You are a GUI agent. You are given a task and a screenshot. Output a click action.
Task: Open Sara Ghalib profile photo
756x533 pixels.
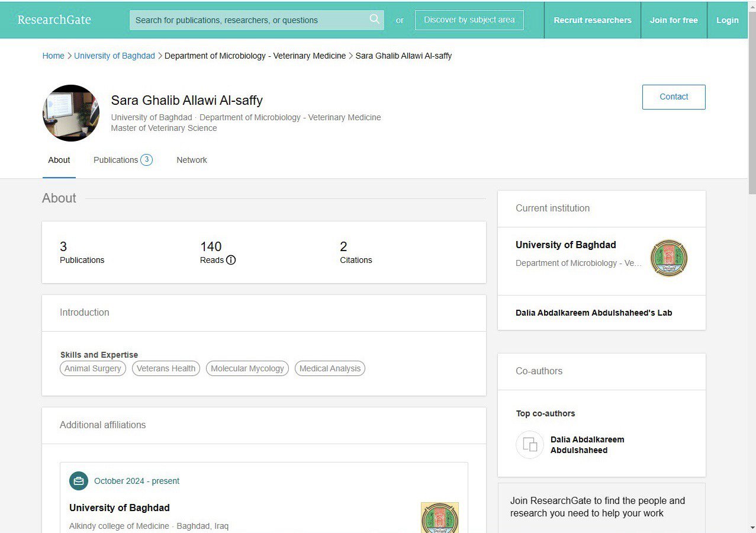coord(71,113)
